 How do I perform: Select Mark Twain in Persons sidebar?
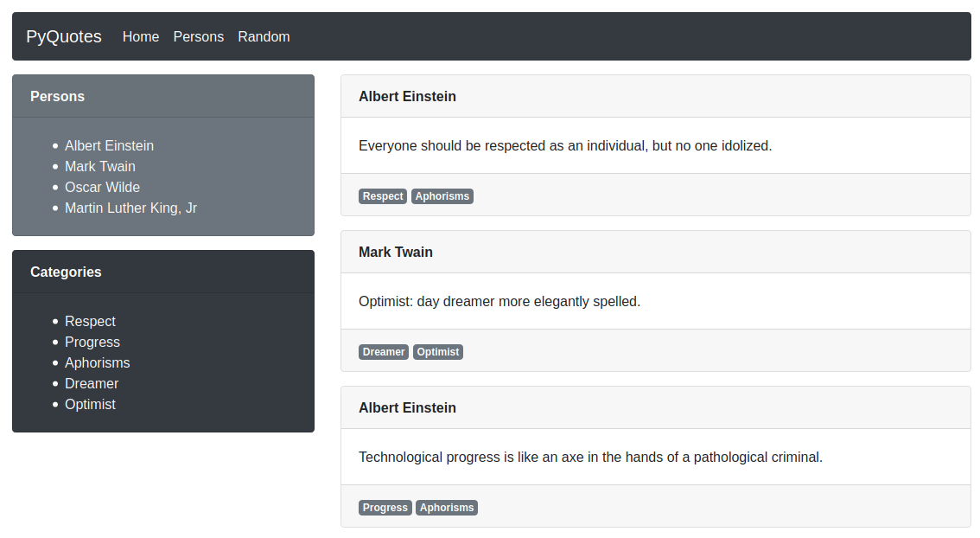click(x=99, y=166)
